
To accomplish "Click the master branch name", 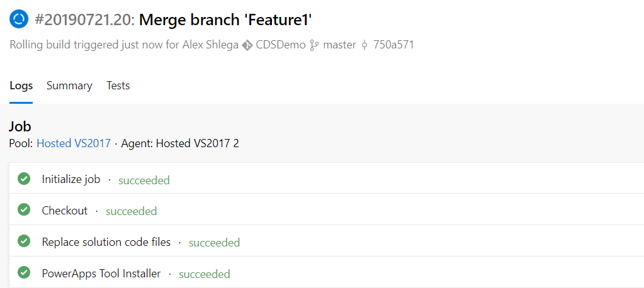I will click(339, 45).
